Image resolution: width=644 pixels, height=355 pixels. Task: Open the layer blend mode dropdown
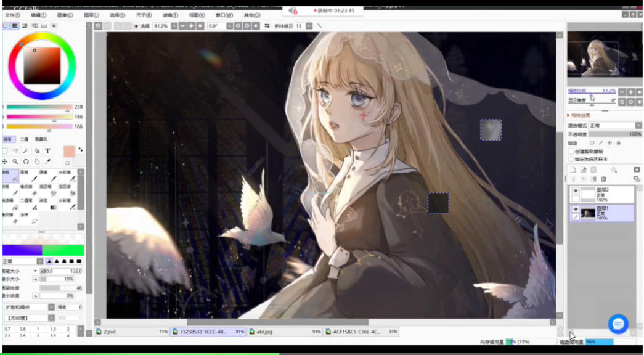(x=615, y=125)
